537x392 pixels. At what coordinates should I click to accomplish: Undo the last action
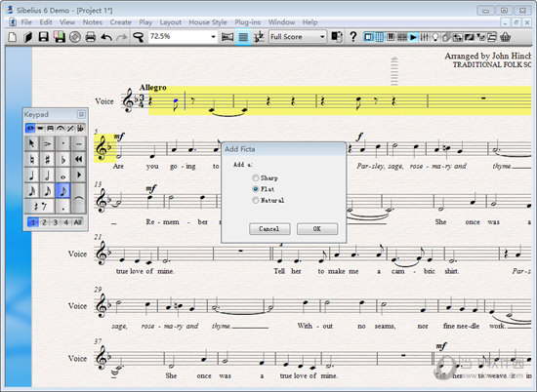pos(106,37)
